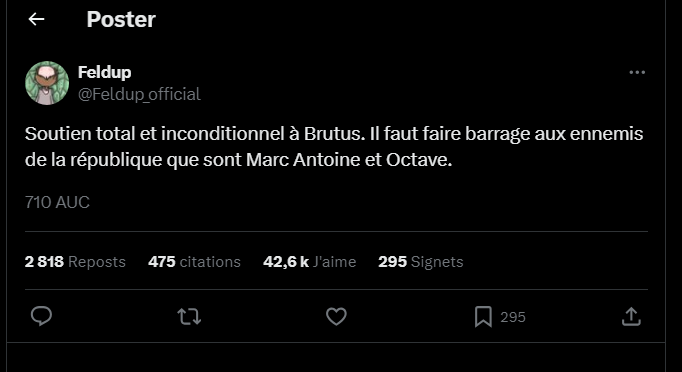
Task: Click the Feldup display name
Action: click(x=104, y=72)
